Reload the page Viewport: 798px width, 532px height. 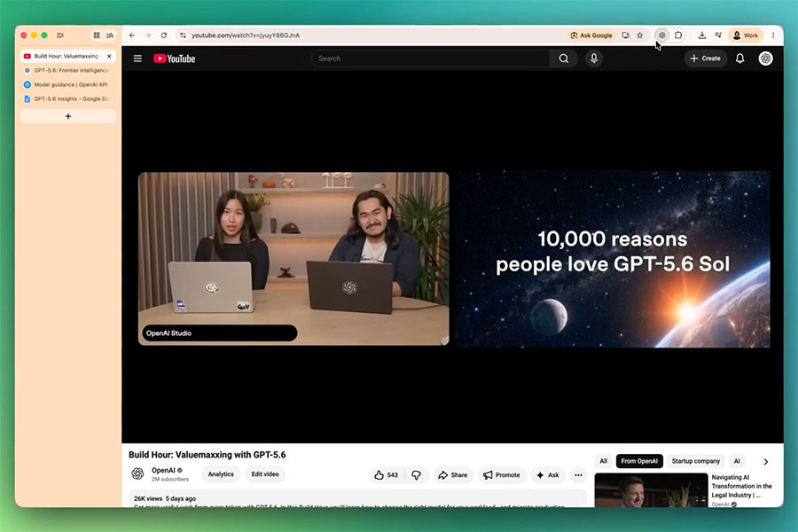(164, 35)
